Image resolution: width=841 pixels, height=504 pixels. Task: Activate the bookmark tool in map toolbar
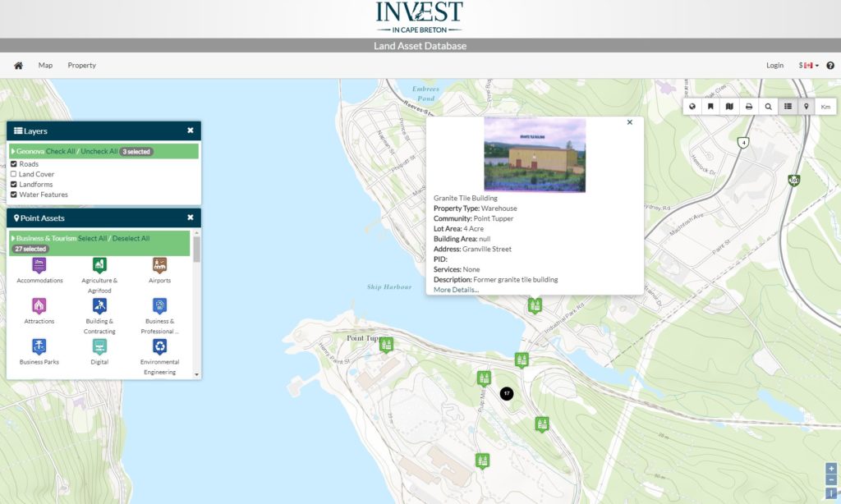710,106
